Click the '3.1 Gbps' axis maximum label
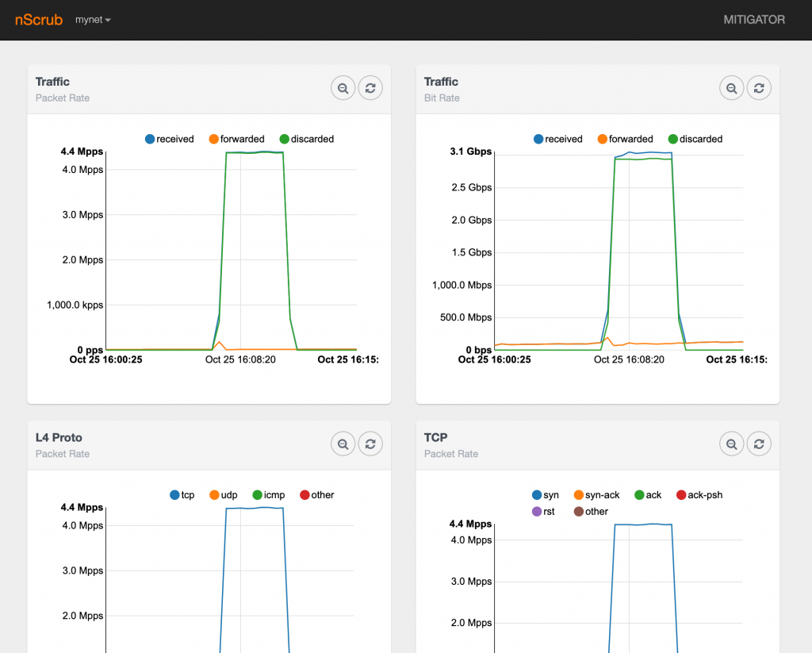This screenshot has width=812, height=653. [x=471, y=152]
